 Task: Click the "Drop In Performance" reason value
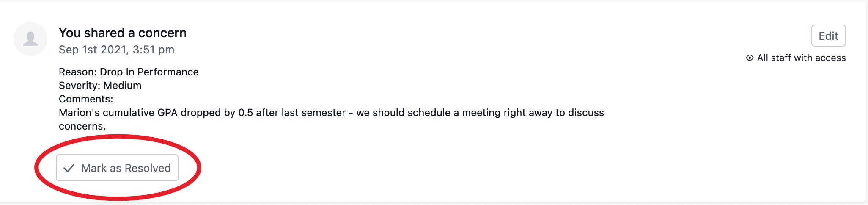(149, 72)
